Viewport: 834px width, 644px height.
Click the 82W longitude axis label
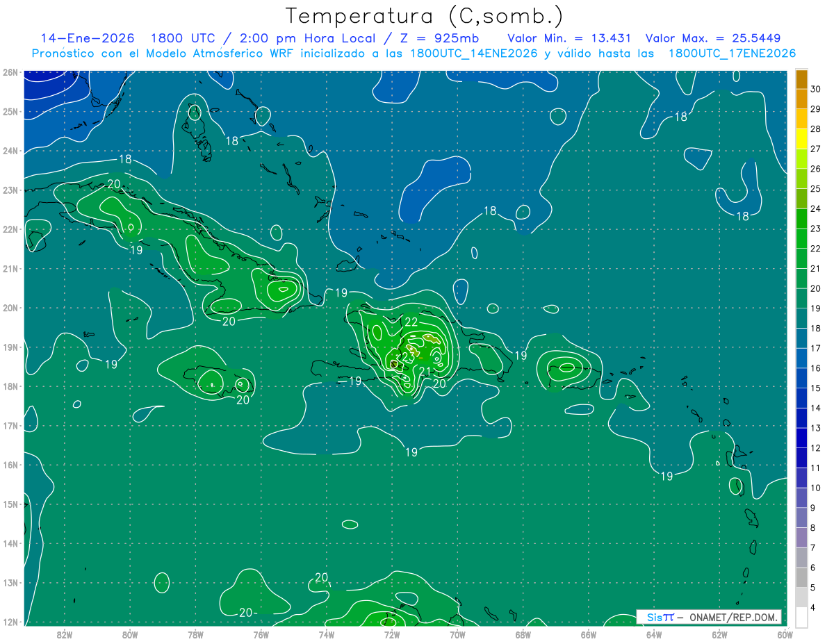pos(65,634)
